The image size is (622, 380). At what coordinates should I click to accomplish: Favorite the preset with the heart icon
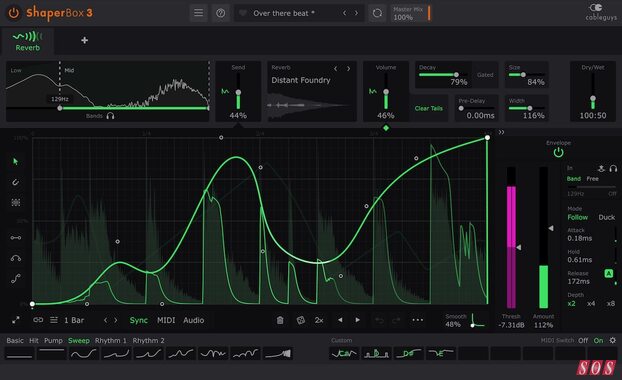tap(243, 13)
